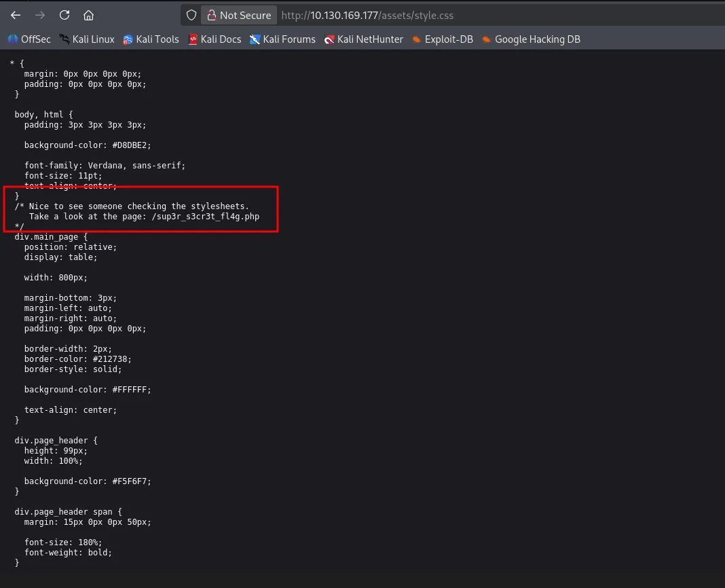Reload the current page
This screenshot has width=725, height=588.
coord(64,15)
